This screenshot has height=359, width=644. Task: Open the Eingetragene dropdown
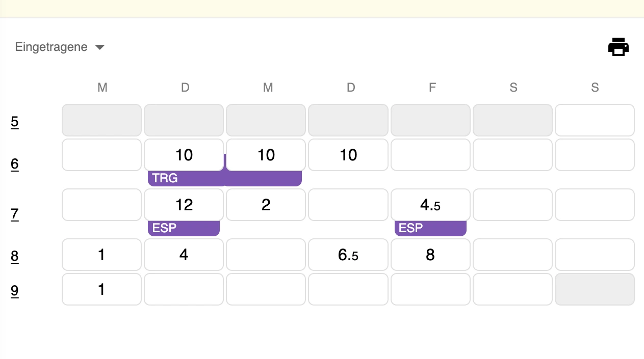[60, 47]
